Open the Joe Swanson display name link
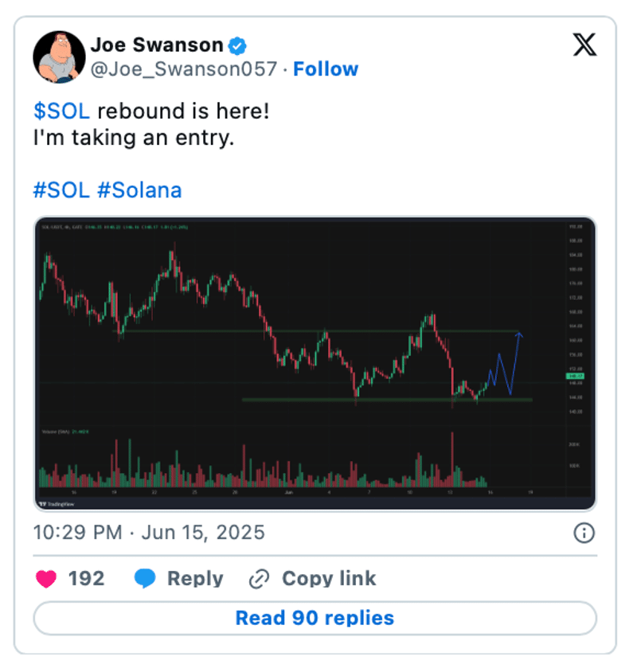The image size is (637, 672). coord(156,45)
